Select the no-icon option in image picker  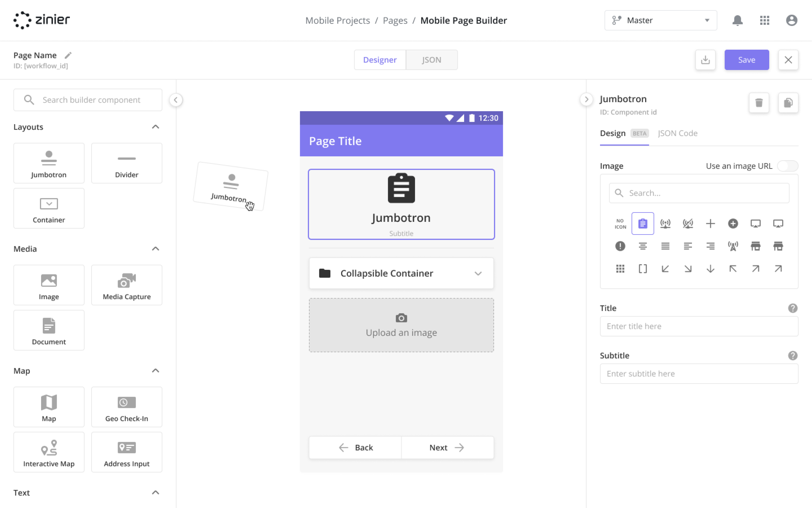[x=620, y=223]
